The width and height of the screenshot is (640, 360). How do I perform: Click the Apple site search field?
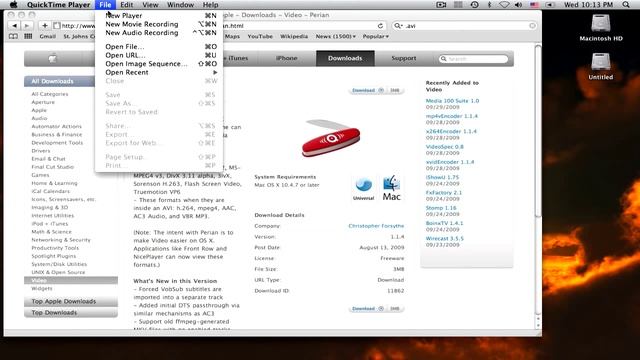coord(473,59)
